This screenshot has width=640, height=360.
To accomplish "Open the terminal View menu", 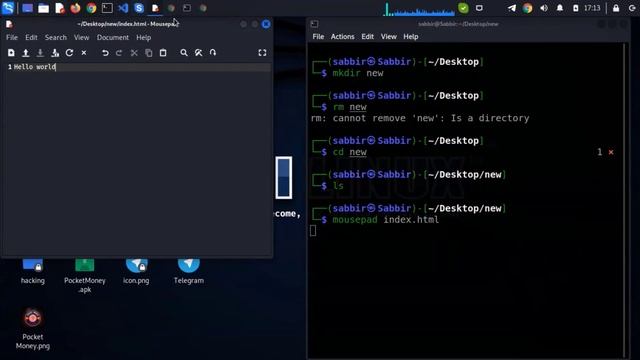I will tap(389, 37).
